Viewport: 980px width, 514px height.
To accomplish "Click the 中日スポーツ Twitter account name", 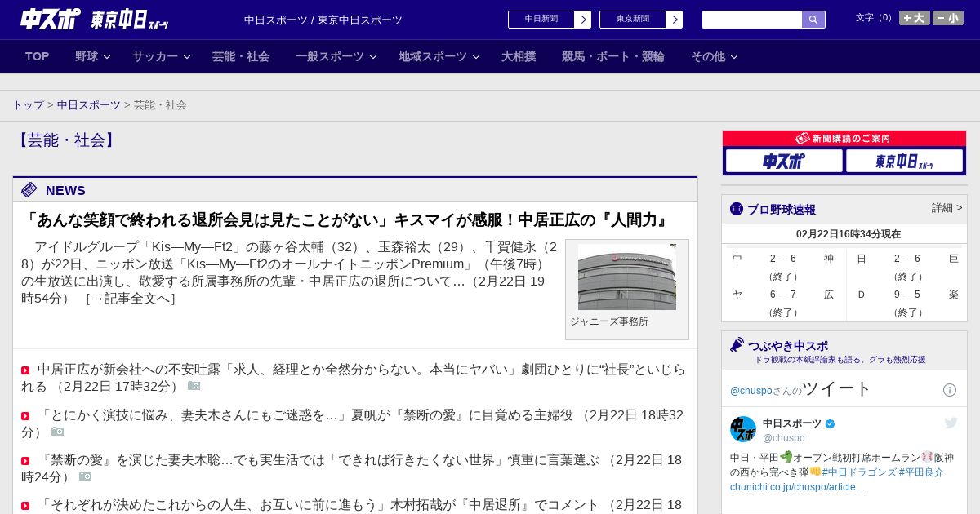I will point(792,423).
